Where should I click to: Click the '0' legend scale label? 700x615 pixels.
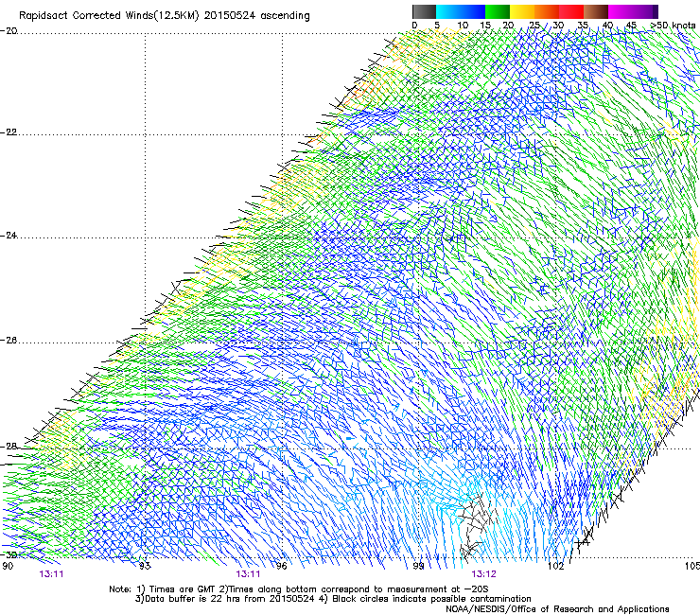click(414, 26)
